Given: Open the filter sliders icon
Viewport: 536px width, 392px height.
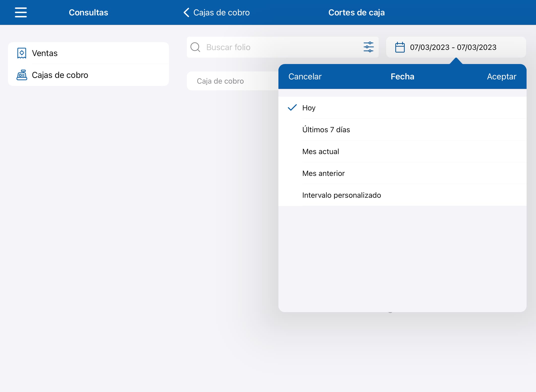Looking at the screenshot, I should coord(368,47).
